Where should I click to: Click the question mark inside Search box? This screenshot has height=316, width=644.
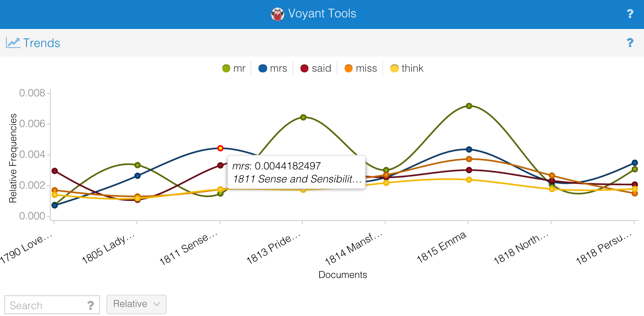click(91, 306)
